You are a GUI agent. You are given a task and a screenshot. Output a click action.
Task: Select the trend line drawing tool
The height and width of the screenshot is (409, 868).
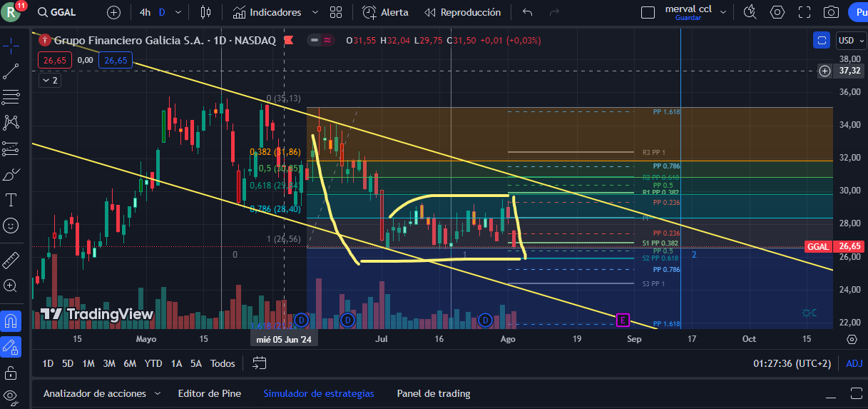tap(11, 71)
